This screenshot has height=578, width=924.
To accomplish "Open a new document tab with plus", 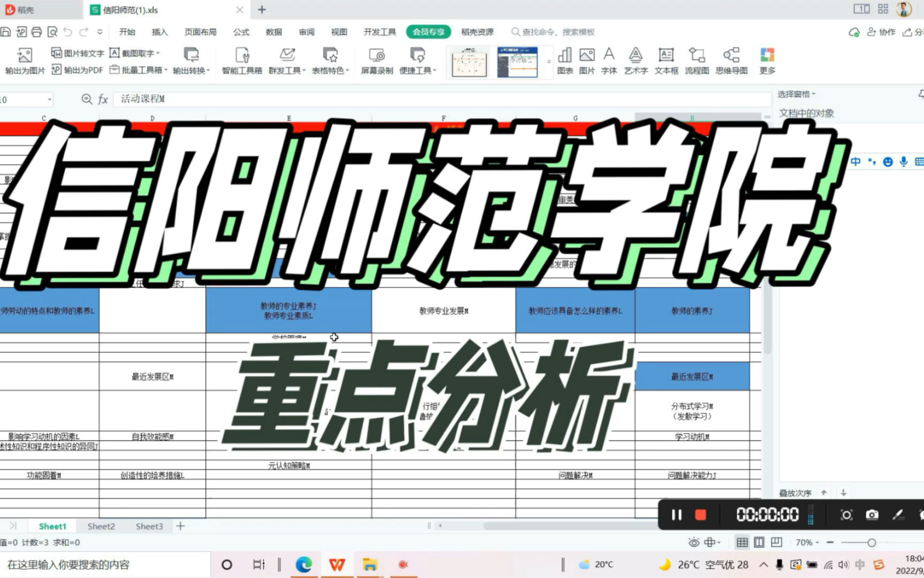I will [262, 9].
